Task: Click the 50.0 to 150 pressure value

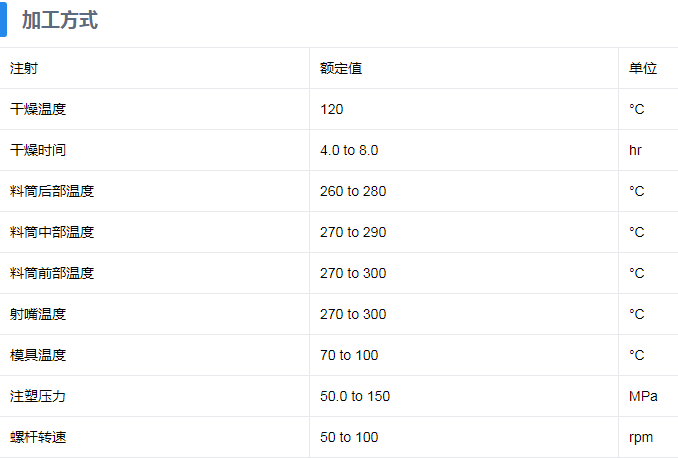Action: pyautogui.click(x=355, y=396)
